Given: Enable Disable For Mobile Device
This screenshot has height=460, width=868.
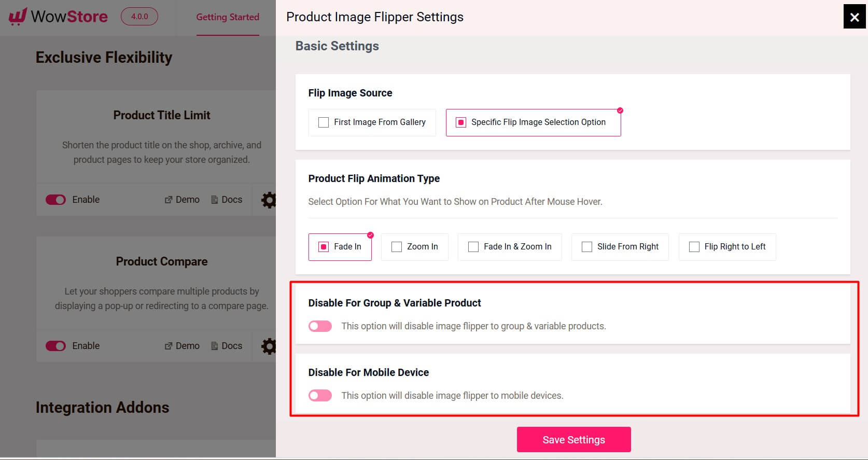Looking at the screenshot, I should [320, 395].
